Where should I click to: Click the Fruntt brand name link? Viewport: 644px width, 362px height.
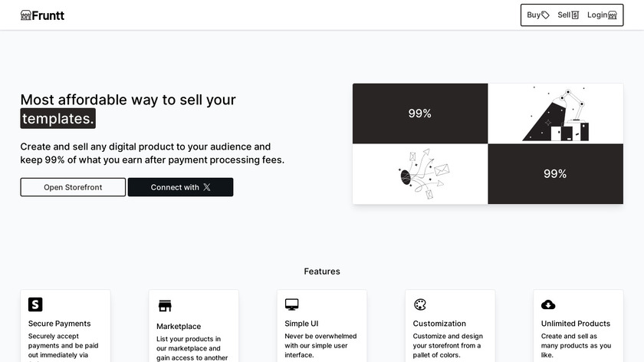click(x=48, y=15)
